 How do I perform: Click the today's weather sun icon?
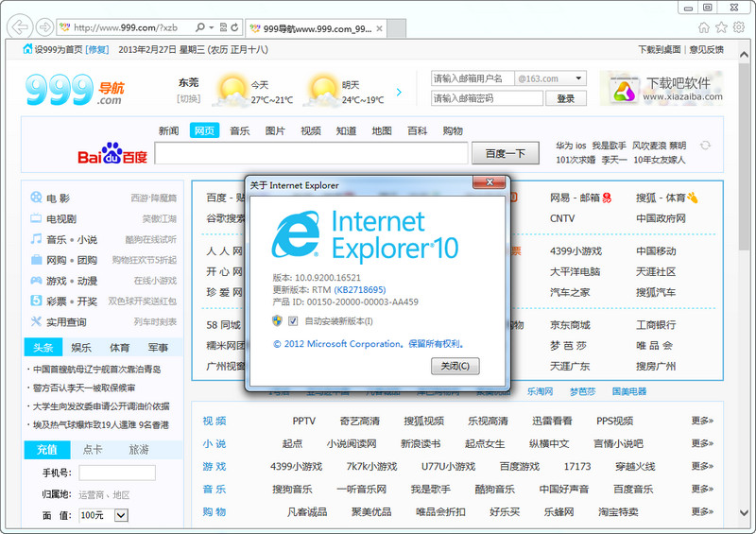click(x=232, y=90)
